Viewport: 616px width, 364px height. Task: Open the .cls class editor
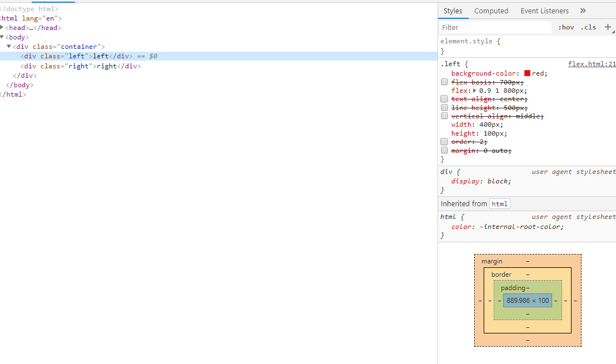coord(588,27)
